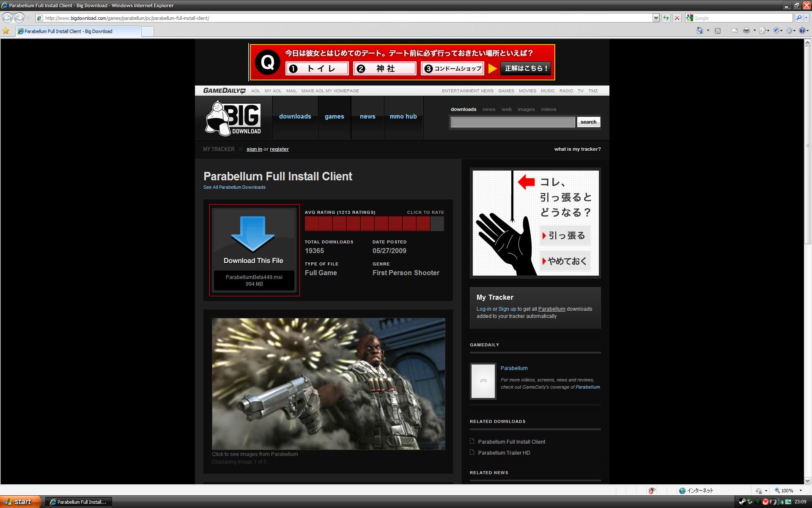Image resolution: width=812 pixels, height=508 pixels.
Task: Click the 'Log-in' link in My Tracker
Action: [x=484, y=309]
